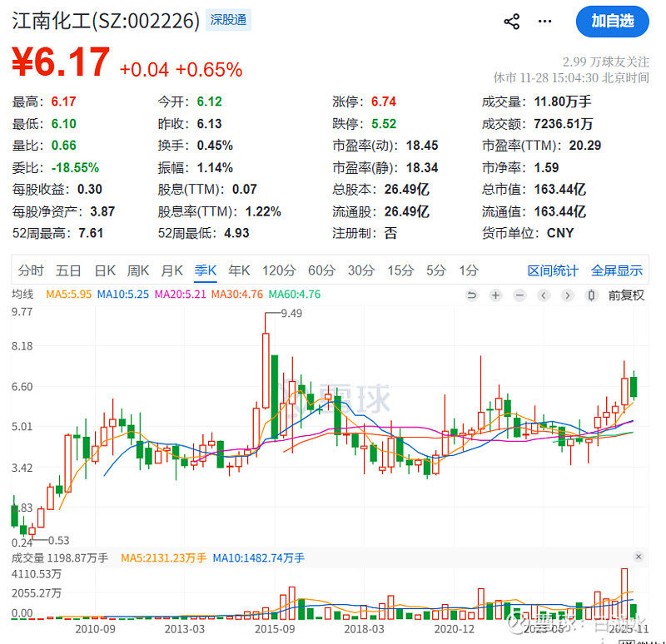Move chart right with the arrow icon
666x644 pixels.
(568, 295)
